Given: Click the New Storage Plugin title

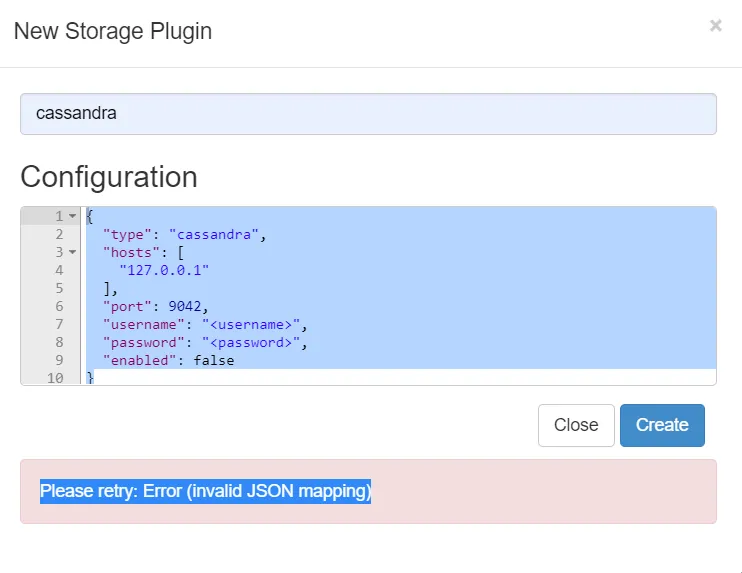Looking at the screenshot, I should [113, 31].
